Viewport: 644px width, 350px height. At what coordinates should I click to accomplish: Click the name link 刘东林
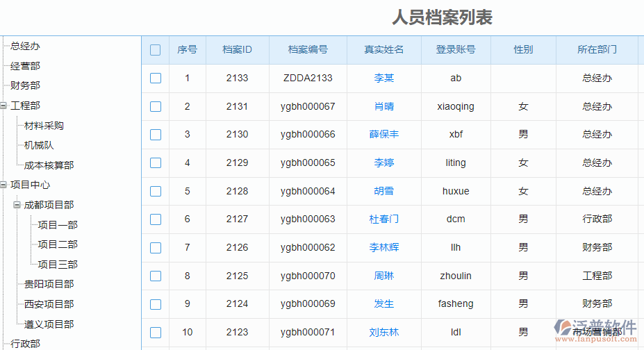coord(384,332)
